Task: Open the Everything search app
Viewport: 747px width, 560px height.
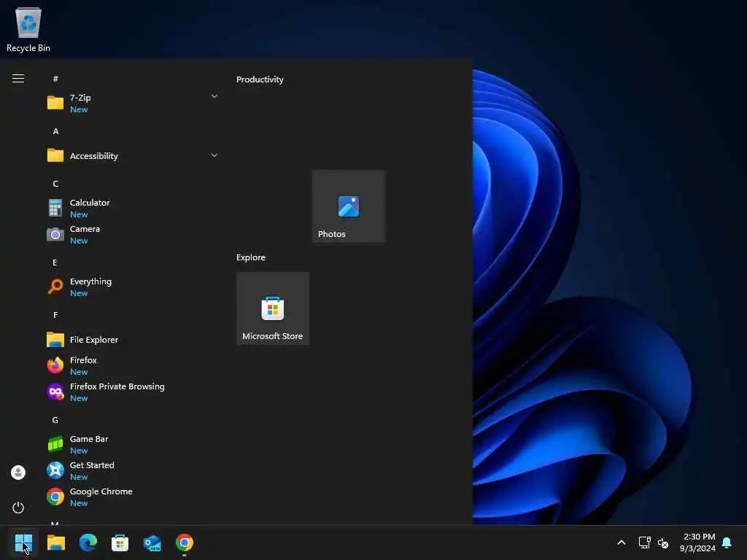Action: 132,287
